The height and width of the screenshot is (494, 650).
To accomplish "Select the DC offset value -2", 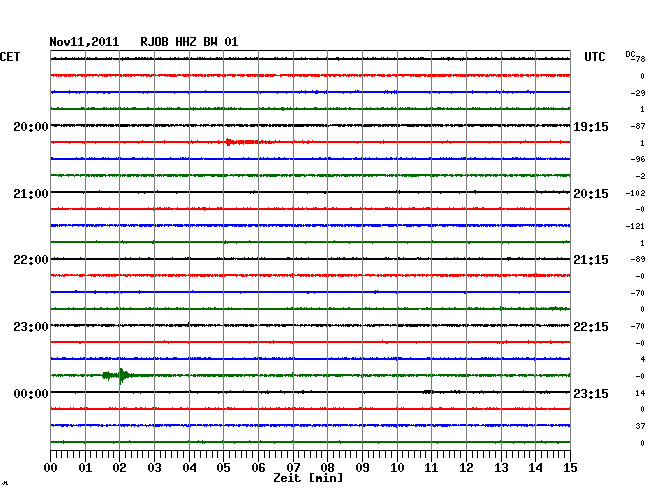I will 640,176.
